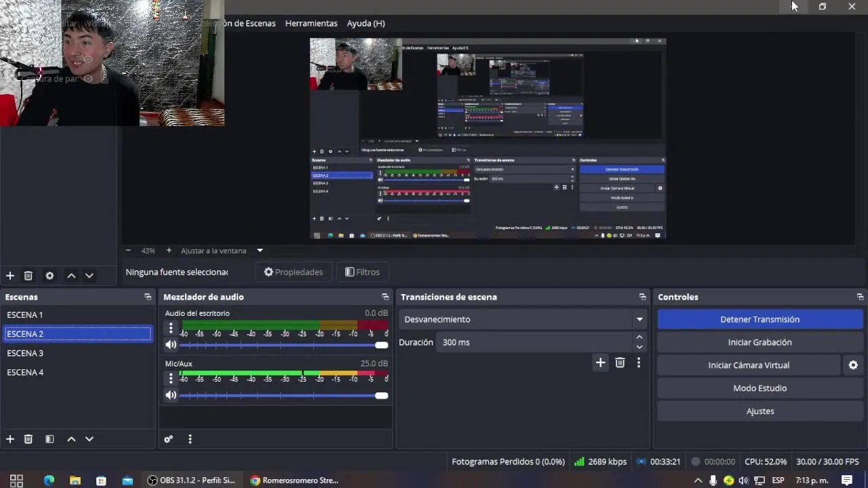Click system tray microphone icon
868x488 pixels.
point(713,481)
